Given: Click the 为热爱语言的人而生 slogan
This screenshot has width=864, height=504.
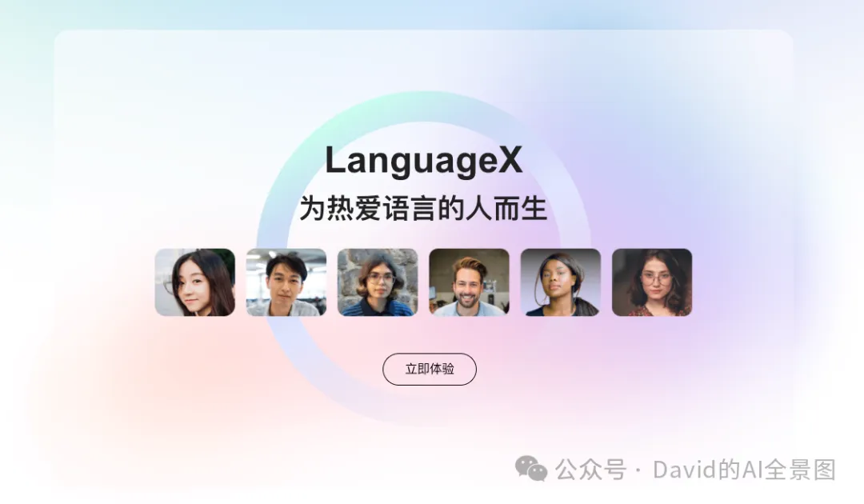Looking at the screenshot, I should 423,209.
